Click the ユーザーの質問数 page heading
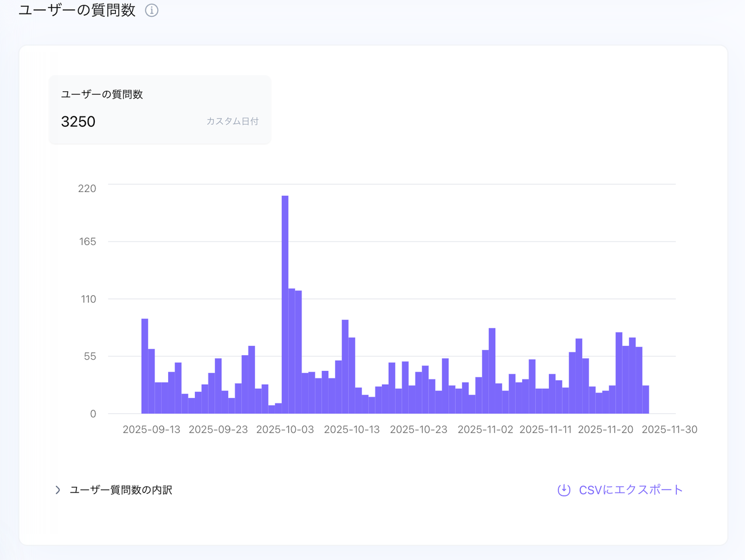 click(x=77, y=10)
